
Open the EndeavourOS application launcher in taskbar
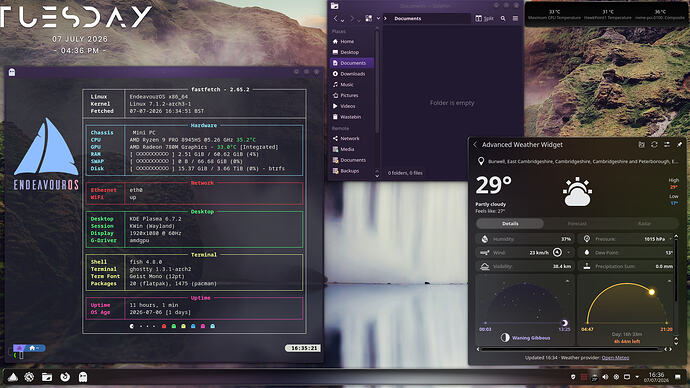[x=13, y=377]
